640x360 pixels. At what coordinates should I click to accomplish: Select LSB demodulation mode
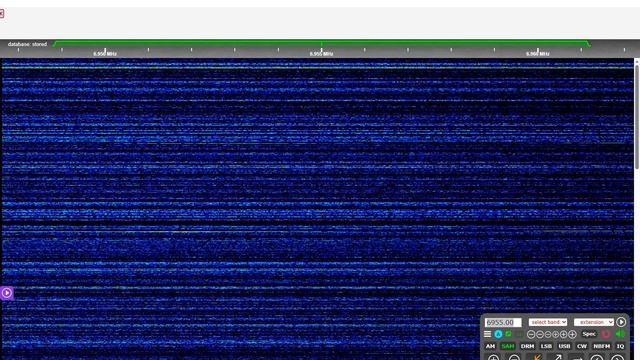tap(546, 346)
